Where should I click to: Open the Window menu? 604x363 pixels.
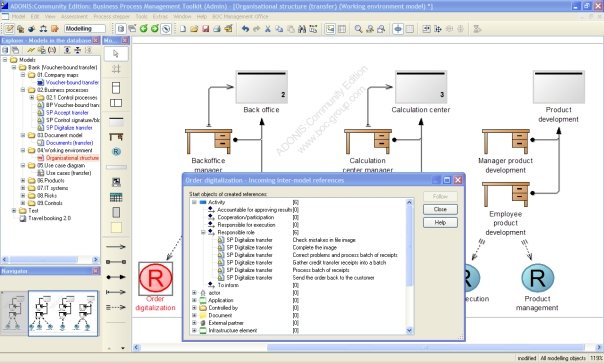[x=182, y=17]
